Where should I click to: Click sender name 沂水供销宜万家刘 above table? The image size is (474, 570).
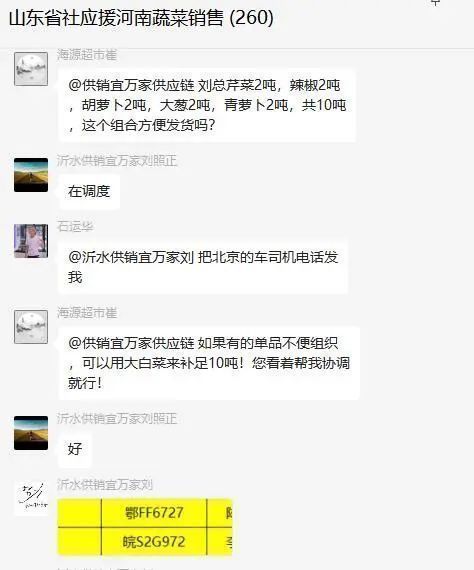105,484
